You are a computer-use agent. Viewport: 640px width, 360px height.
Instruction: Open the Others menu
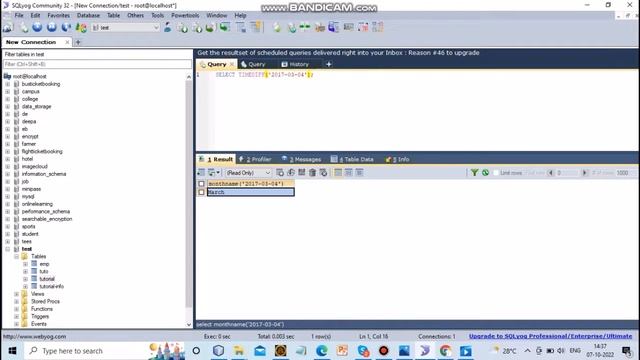[x=135, y=16]
